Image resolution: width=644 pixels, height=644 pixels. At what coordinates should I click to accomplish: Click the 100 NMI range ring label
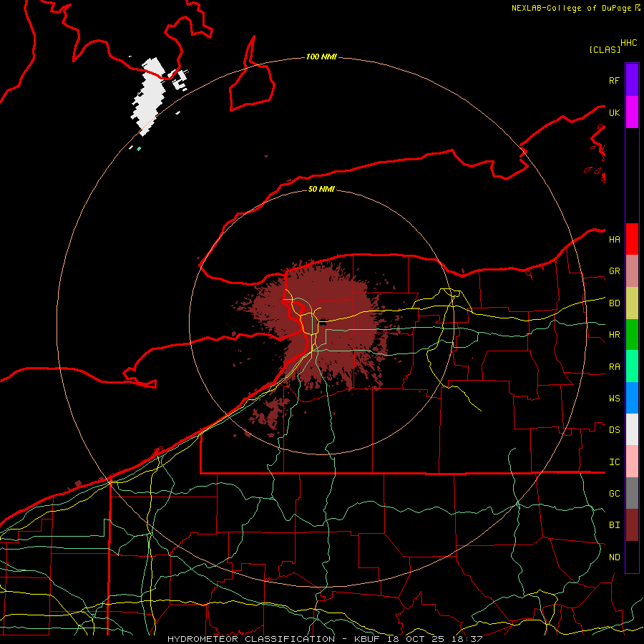pyautogui.click(x=321, y=57)
